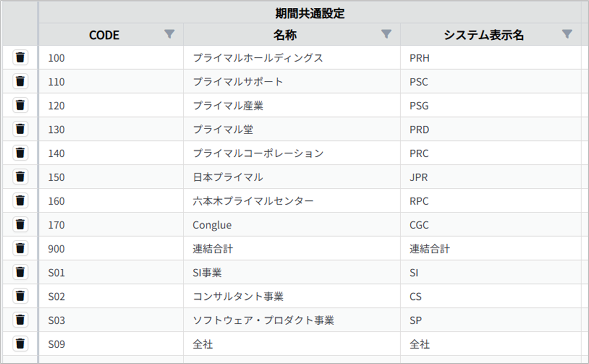
Task: Click trash icon for コンサルタント事業 row
Action: [x=20, y=296]
